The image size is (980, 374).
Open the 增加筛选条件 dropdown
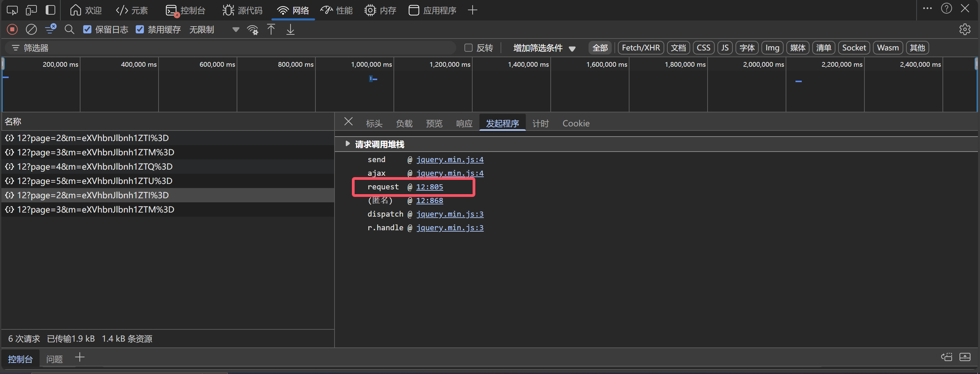coord(544,48)
